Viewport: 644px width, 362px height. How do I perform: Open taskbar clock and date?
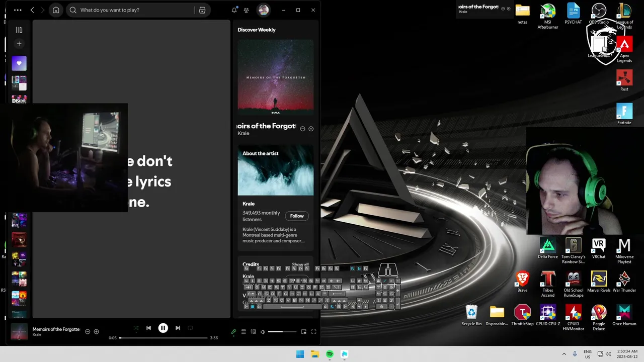pyautogui.click(x=626, y=354)
